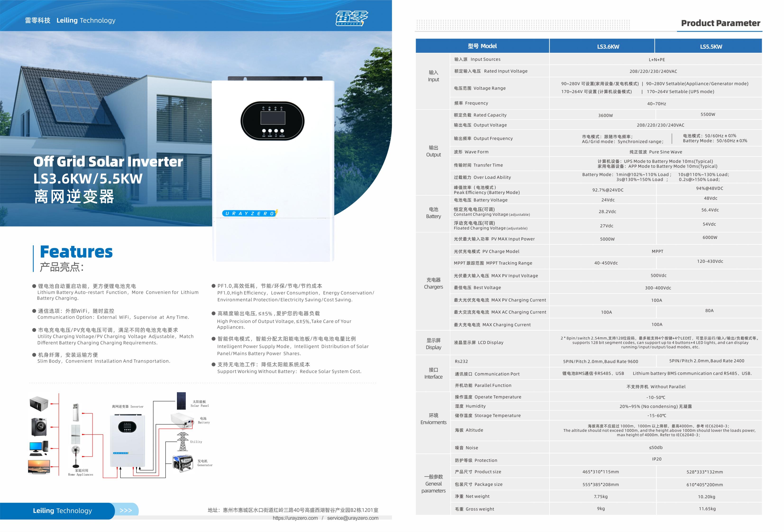Select the LS3.6KW column header
The image size is (784, 532).
[602, 46]
